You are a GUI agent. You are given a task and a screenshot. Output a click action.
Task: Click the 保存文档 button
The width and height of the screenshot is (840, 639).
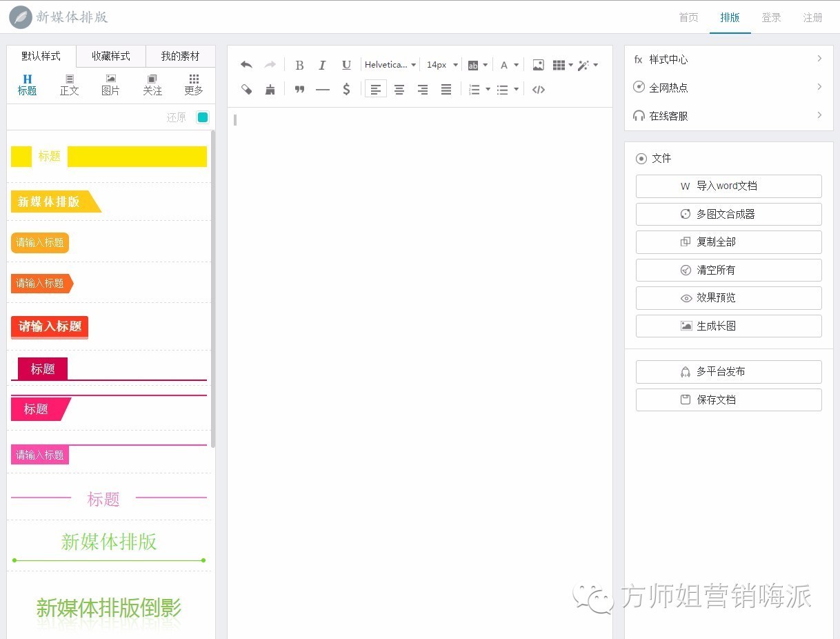click(x=728, y=400)
